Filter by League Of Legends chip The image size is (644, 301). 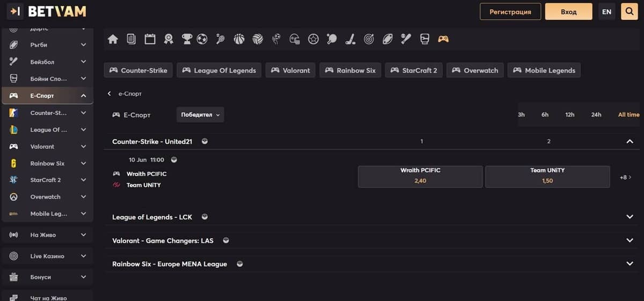pyautogui.click(x=219, y=70)
